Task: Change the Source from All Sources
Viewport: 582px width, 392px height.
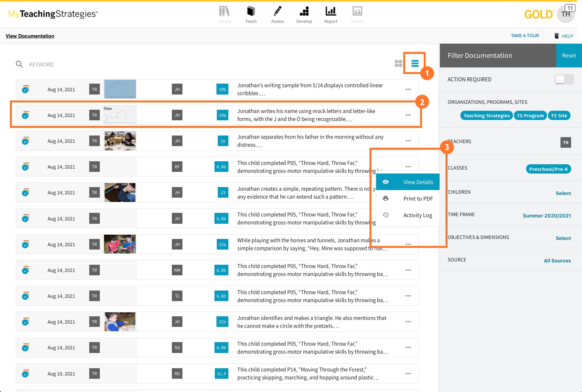Action: [557, 260]
